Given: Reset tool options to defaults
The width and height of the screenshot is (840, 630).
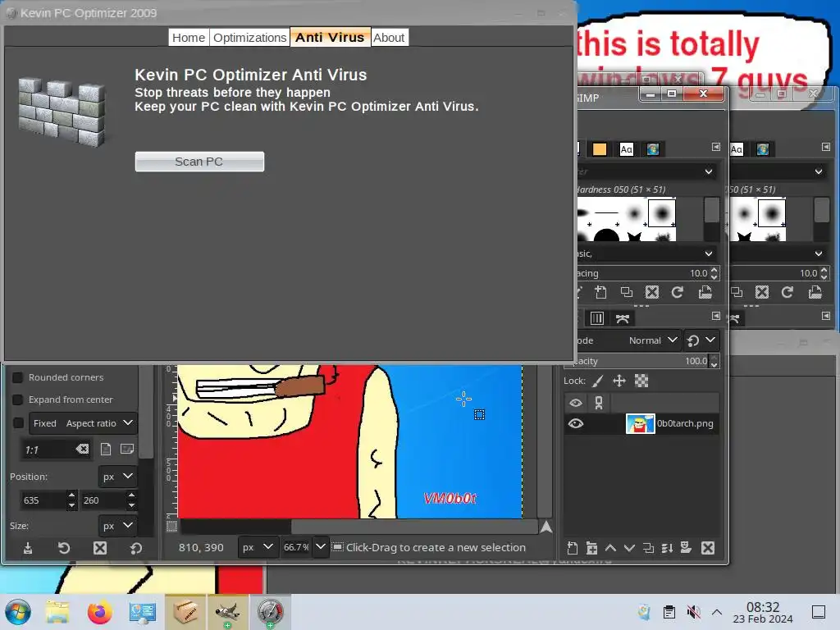Looking at the screenshot, I should click(135, 548).
